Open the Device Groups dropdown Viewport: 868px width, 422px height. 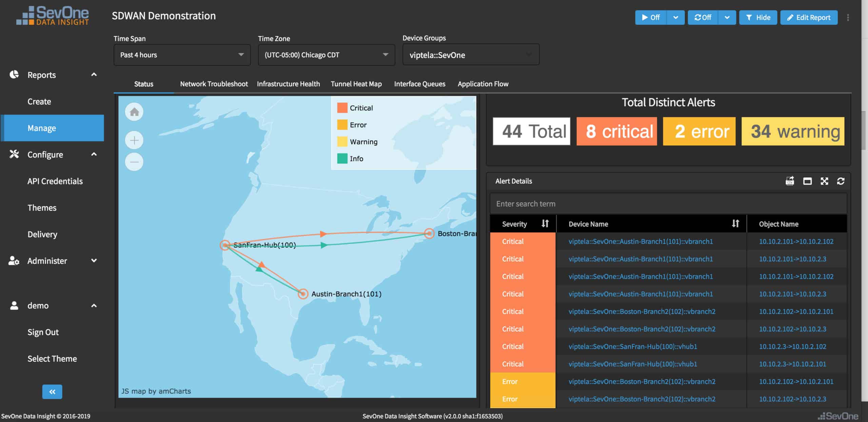click(471, 55)
